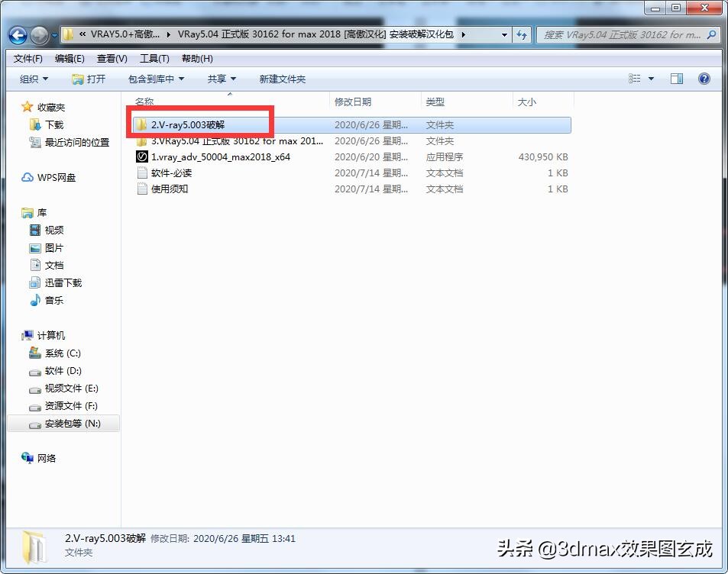This screenshot has height=574, width=728.
Task: Click the folder thumbnail in details pane
Action: click(34, 547)
